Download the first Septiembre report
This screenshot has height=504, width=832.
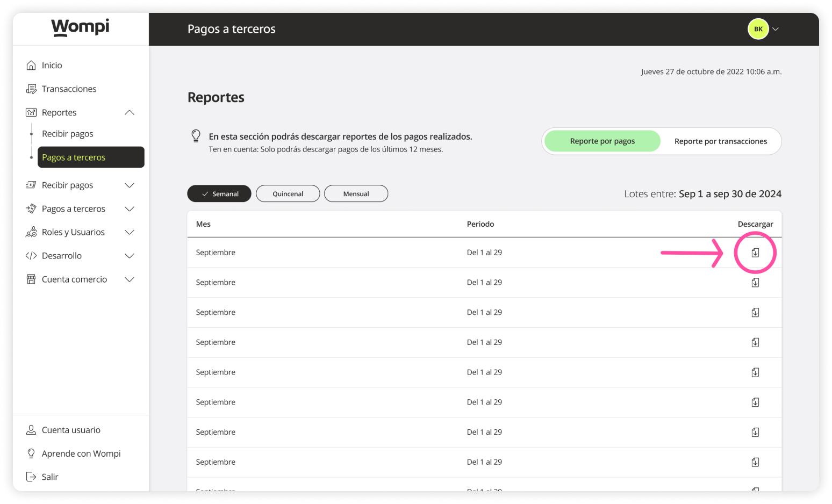(x=755, y=253)
